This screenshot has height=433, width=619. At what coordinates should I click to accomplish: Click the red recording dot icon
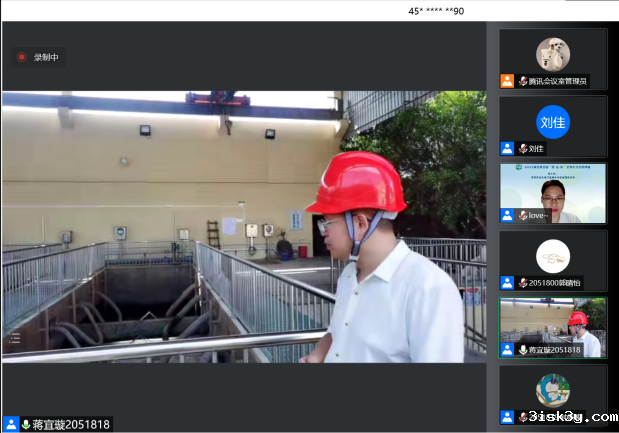pos(22,57)
